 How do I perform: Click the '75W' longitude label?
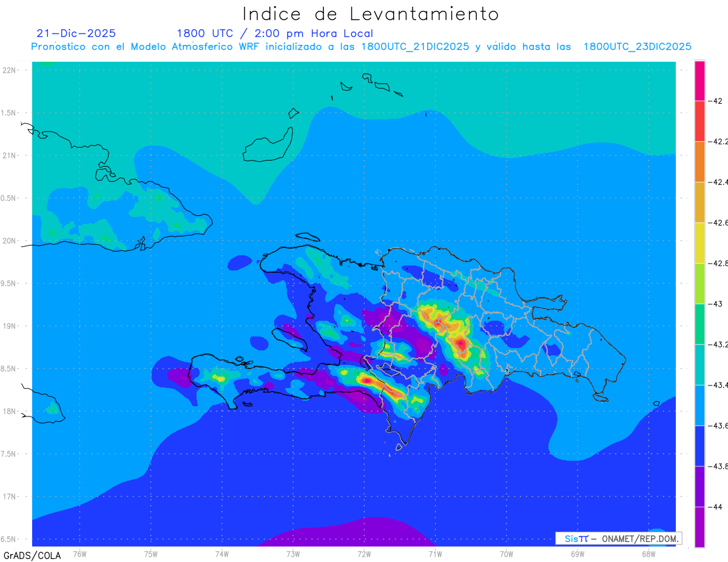click(151, 554)
